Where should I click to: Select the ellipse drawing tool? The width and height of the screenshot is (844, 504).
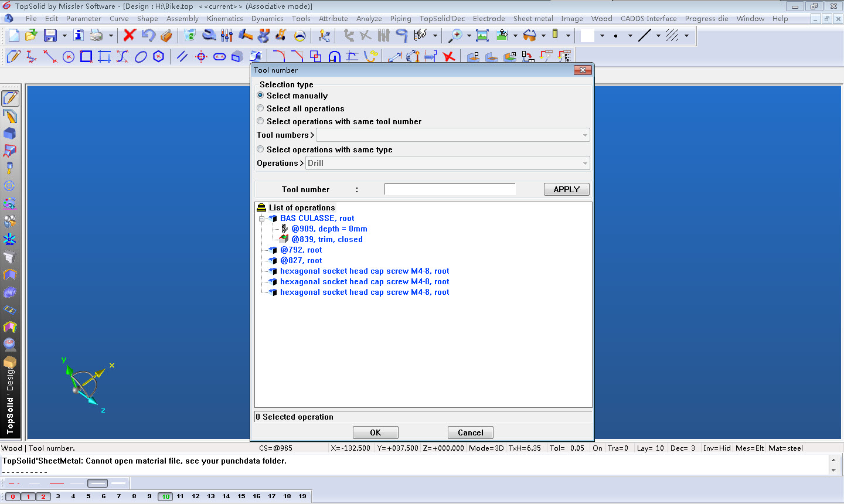click(141, 57)
